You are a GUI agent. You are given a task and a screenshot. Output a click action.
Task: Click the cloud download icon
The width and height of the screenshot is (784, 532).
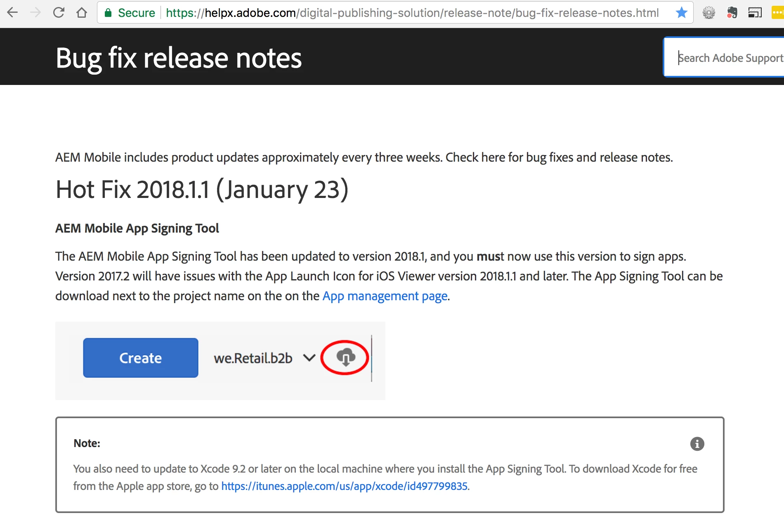click(345, 357)
